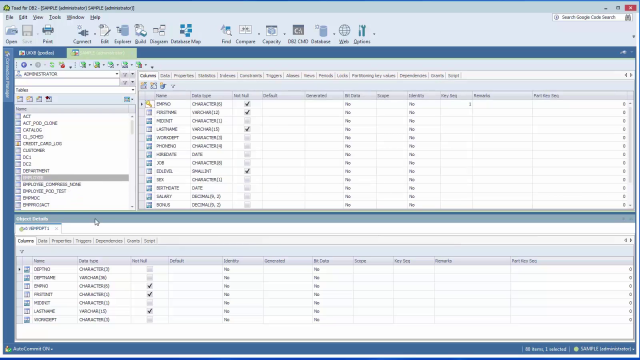Image resolution: width=640 pixels, height=360 pixels.
Task: Toggle Not Null checkbox for FIRSTINIT in lower grid
Action: point(150,294)
